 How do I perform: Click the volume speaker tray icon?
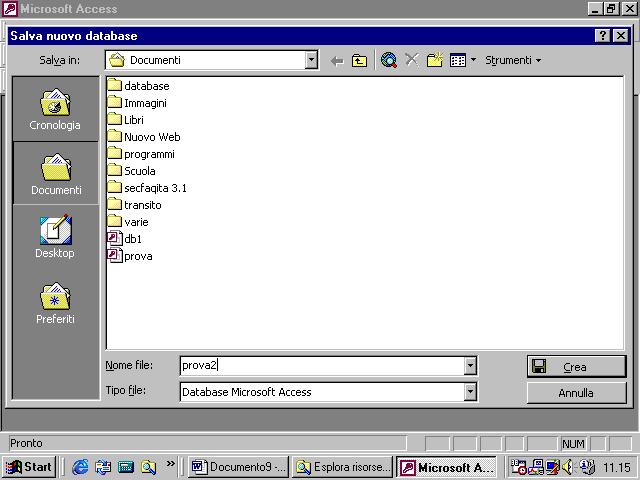click(567, 467)
